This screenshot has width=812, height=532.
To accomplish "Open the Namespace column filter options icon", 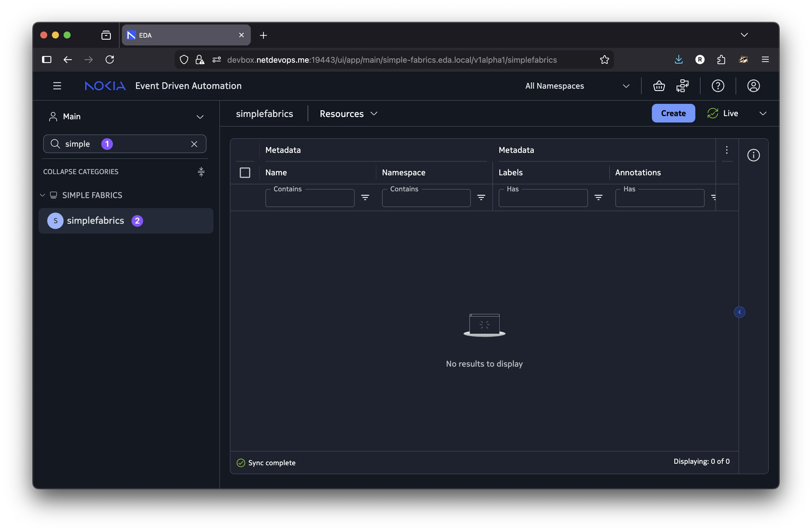I will (x=481, y=197).
